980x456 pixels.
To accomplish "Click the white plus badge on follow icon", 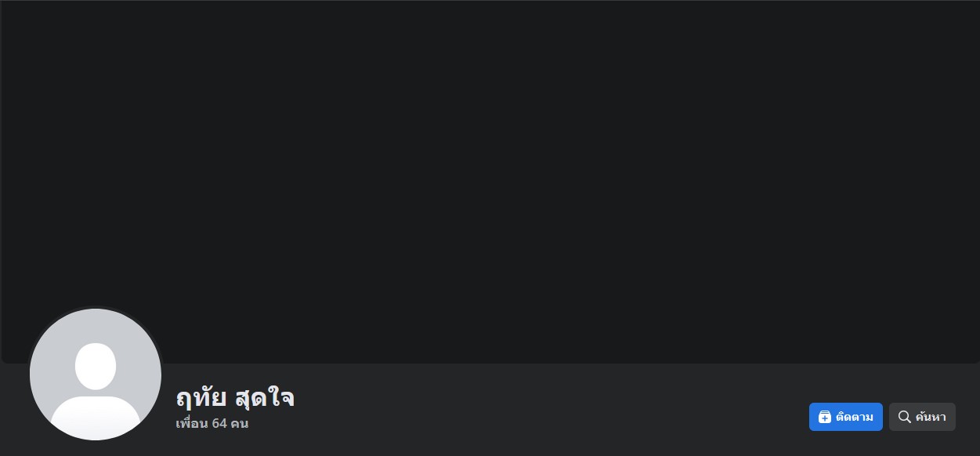I will pyautogui.click(x=825, y=419).
